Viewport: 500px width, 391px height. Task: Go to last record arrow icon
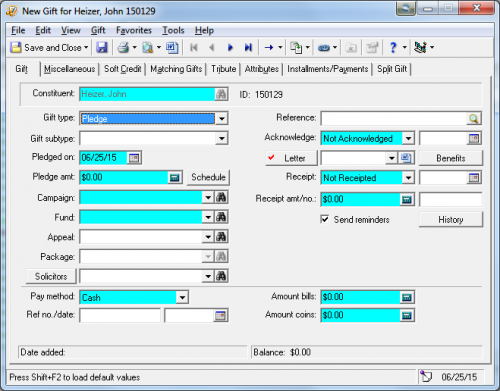click(x=248, y=48)
